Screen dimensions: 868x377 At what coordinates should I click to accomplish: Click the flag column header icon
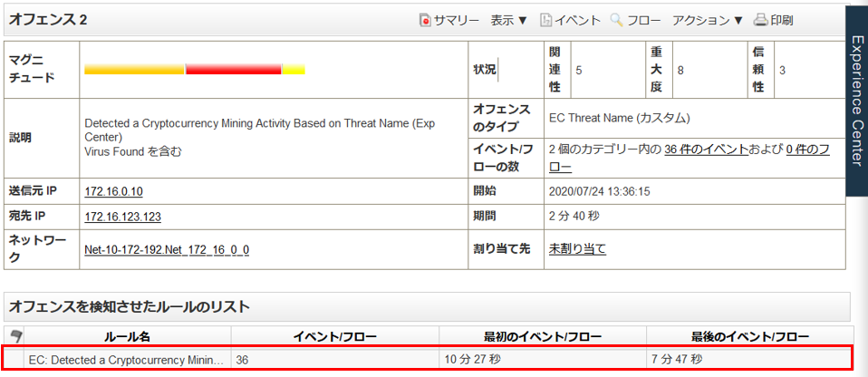[x=14, y=335]
